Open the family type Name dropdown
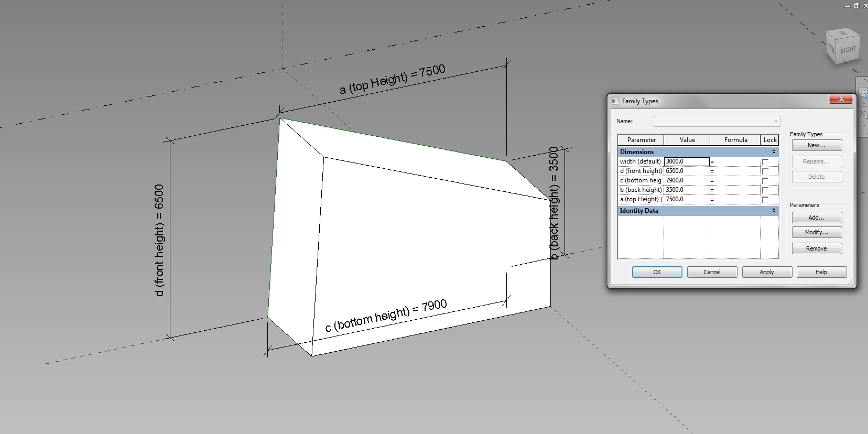868x434 pixels. point(775,122)
